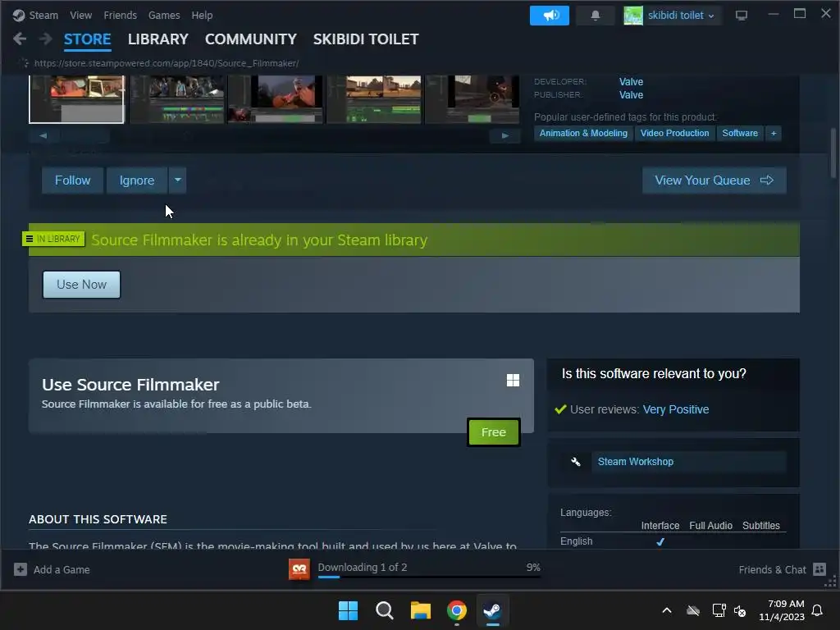Open the Steam menu

tap(43, 16)
